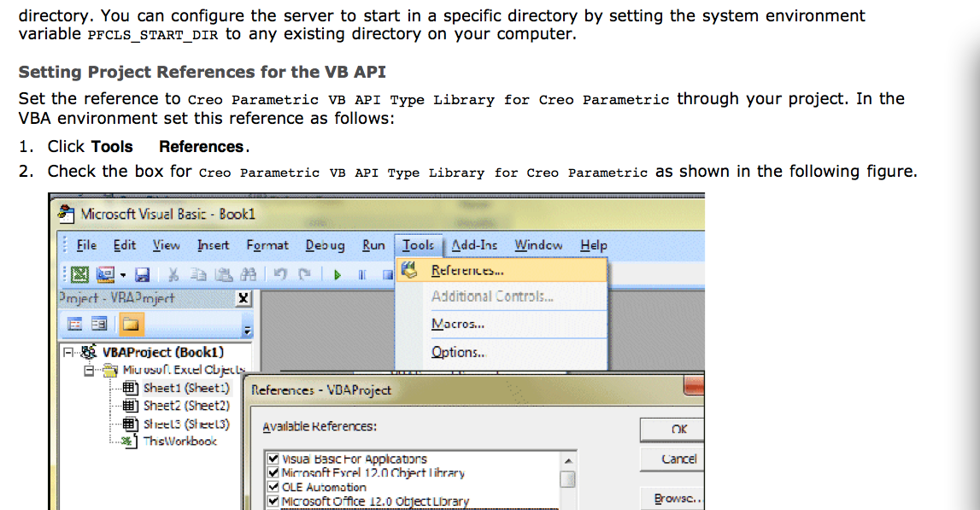Click the Tools menu
This screenshot has height=510, width=980.
click(x=418, y=245)
